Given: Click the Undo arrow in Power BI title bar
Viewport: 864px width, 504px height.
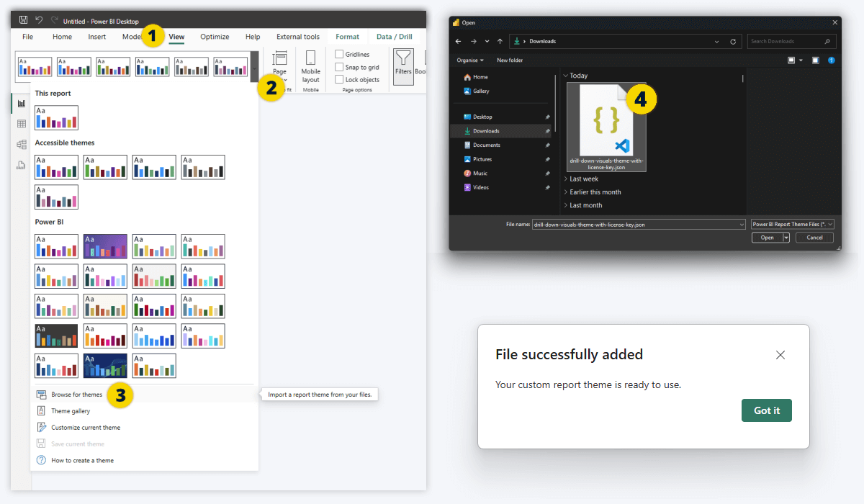Looking at the screenshot, I should (39, 21).
